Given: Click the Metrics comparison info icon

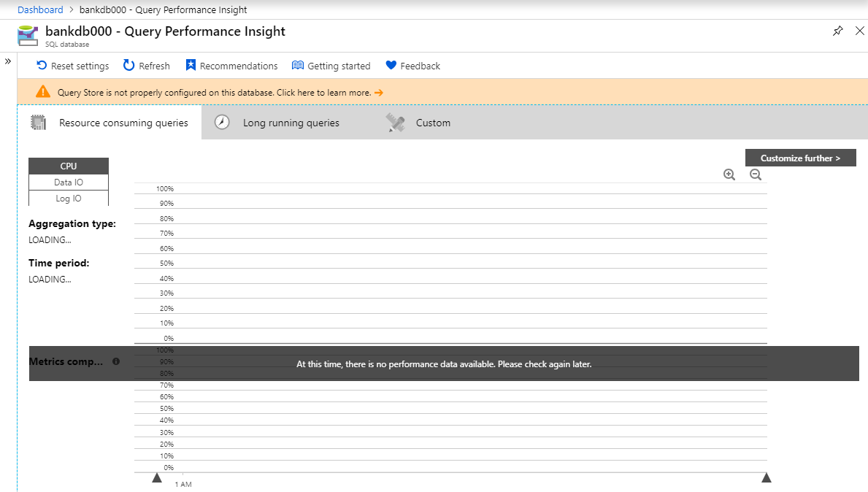Looking at the screenshot, I should (x=115, y=361).
